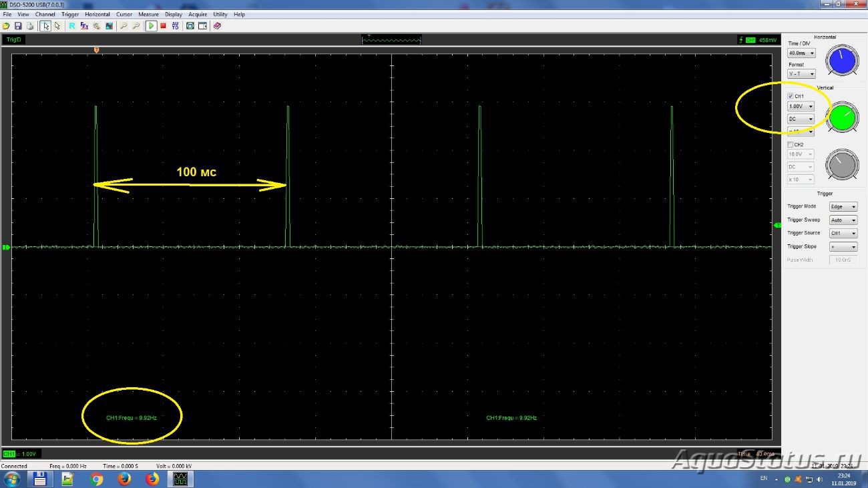Enable the CH2 checkbox
Image resolution: width=868 pixels, height=488 pixels.
pos(791,144)
